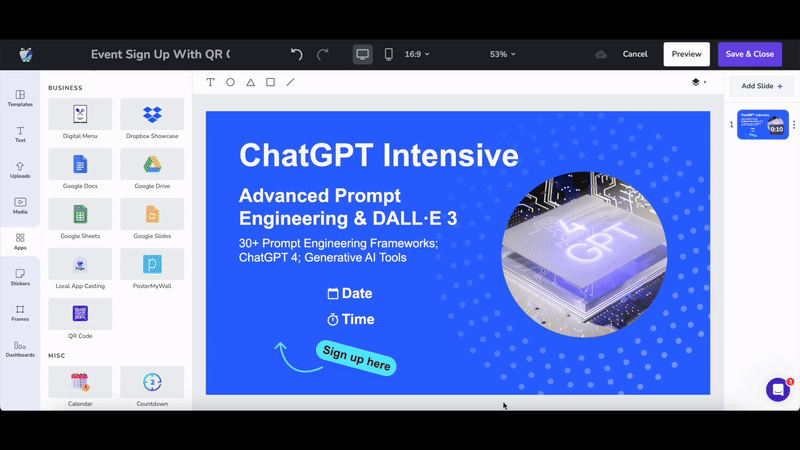800x450 pixels.
Task: Select the line drawing tool
Action: click(290, 82)
